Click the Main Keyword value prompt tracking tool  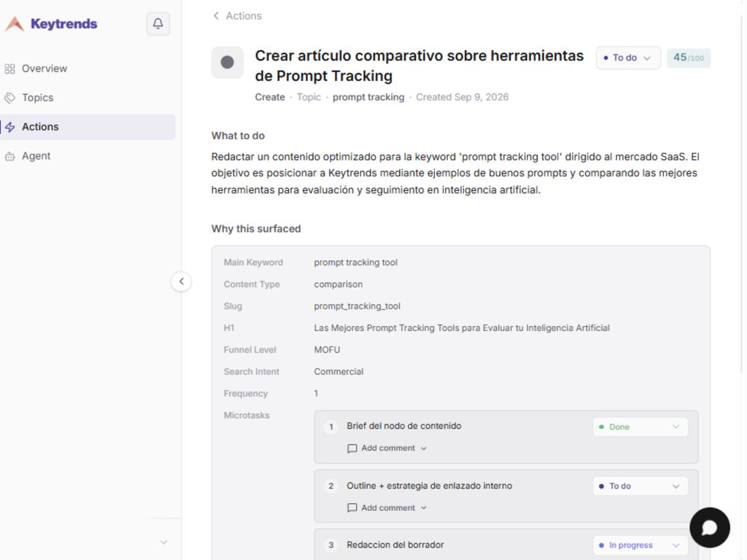[x=355, y=262]
